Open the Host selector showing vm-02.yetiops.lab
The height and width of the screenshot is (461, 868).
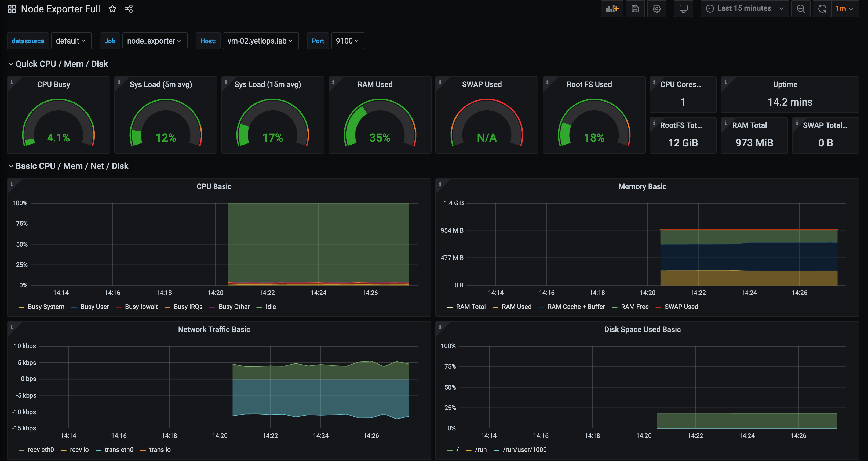coord(260,41)
